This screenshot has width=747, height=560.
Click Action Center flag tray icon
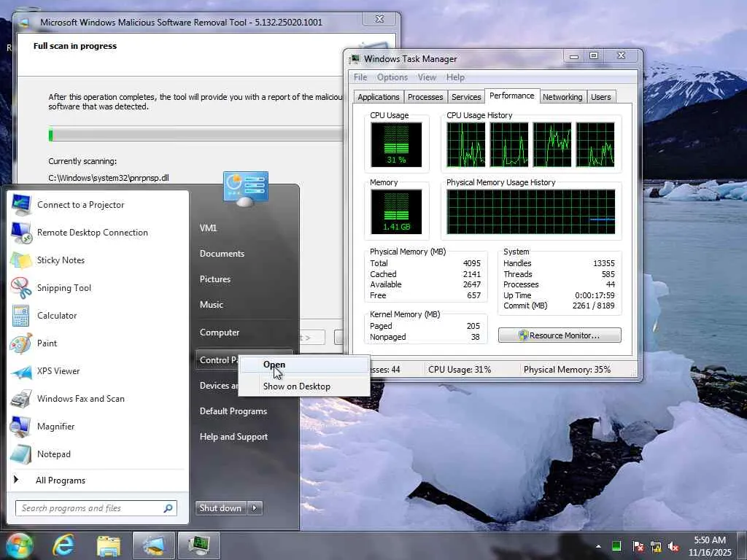[638, 546]
